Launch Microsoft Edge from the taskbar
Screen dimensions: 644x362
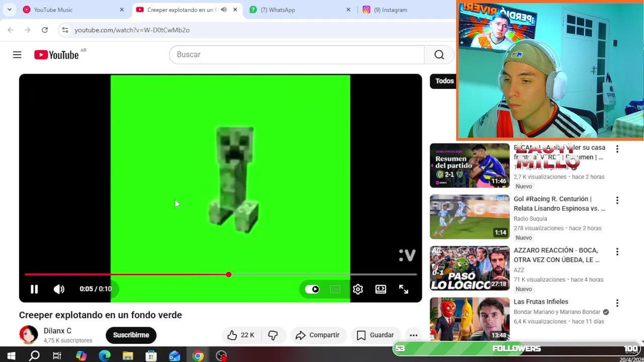105,356
